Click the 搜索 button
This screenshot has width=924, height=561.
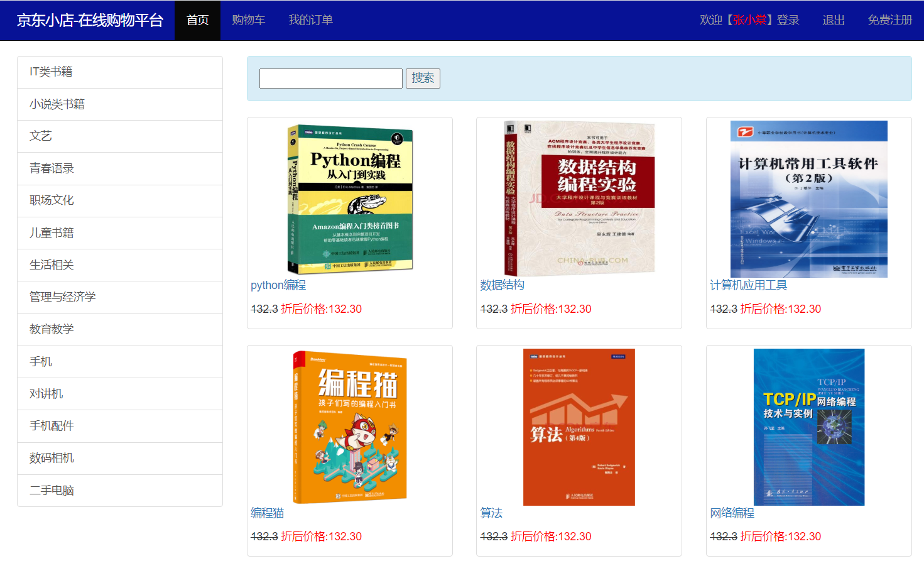(423, 79)
